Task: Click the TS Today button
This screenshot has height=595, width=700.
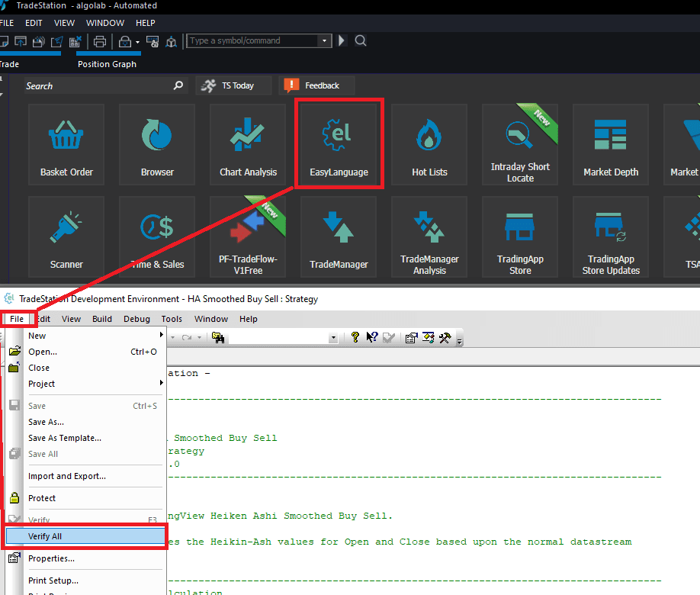Action: coord(233,85)
